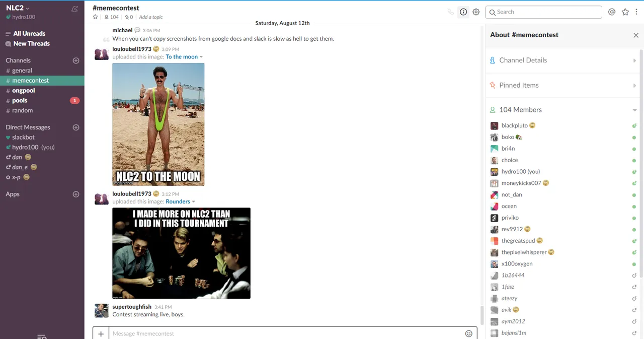Click the Channels heading in sidebar
644x339 pixels.
pos(18,60)
